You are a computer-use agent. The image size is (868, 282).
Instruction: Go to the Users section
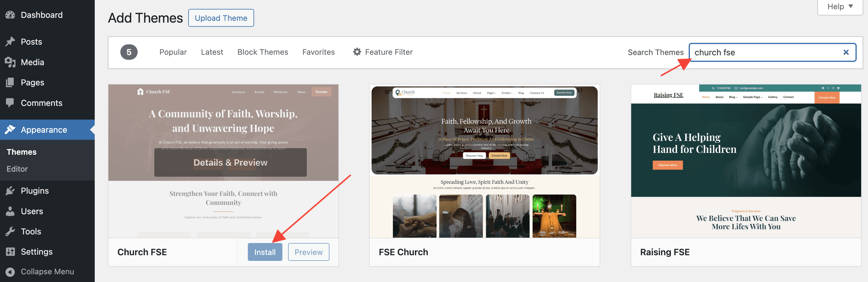tap(47, 211)
